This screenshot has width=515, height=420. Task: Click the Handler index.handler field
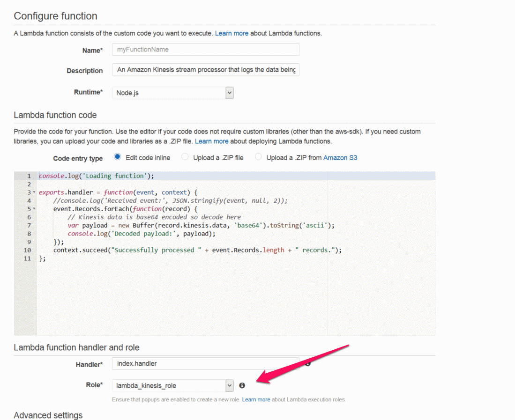(x=206, y=363)
